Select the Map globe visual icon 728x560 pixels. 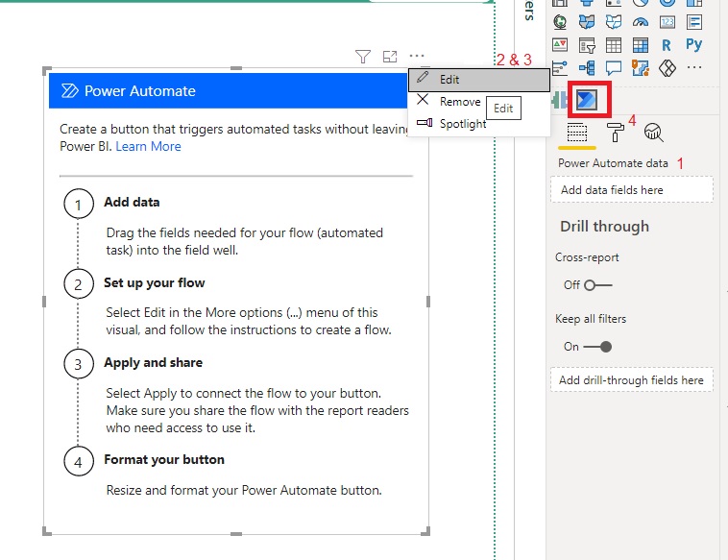click(560, 22)
